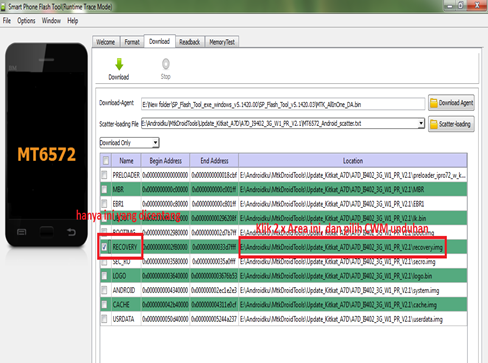Click the green Download arrow icon
The height and width of the screenshot is (363, 488).
[119, 64]
